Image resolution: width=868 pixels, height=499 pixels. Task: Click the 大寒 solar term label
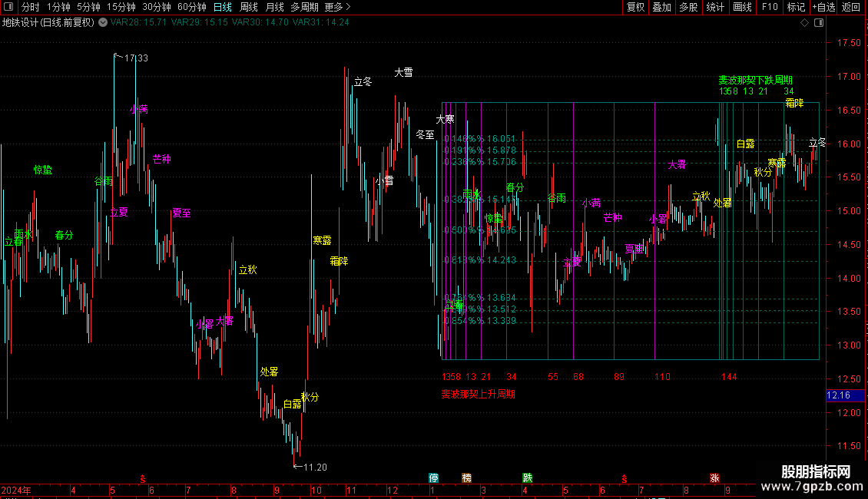coord(445,119)
